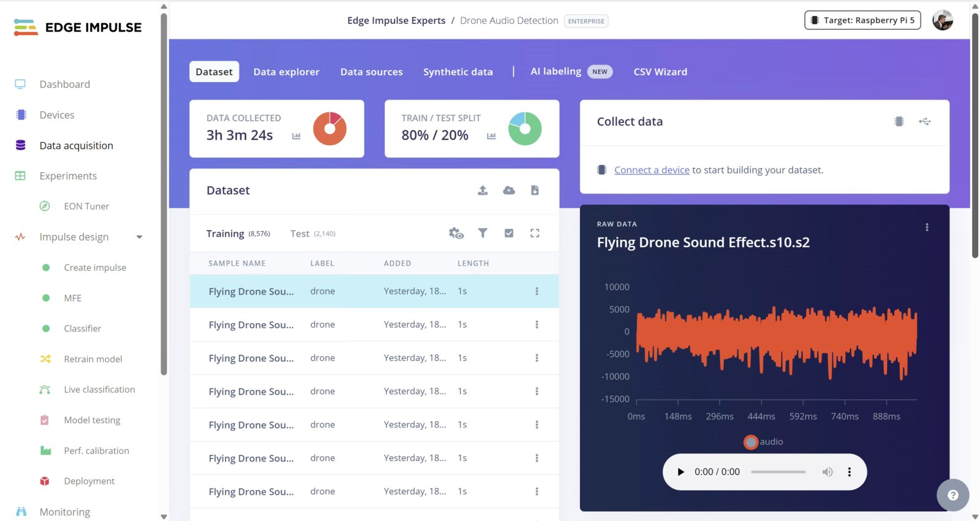Open three-dot menu for fifth sample row
This screenshot has width=980, height=521.
coord(537,425)
